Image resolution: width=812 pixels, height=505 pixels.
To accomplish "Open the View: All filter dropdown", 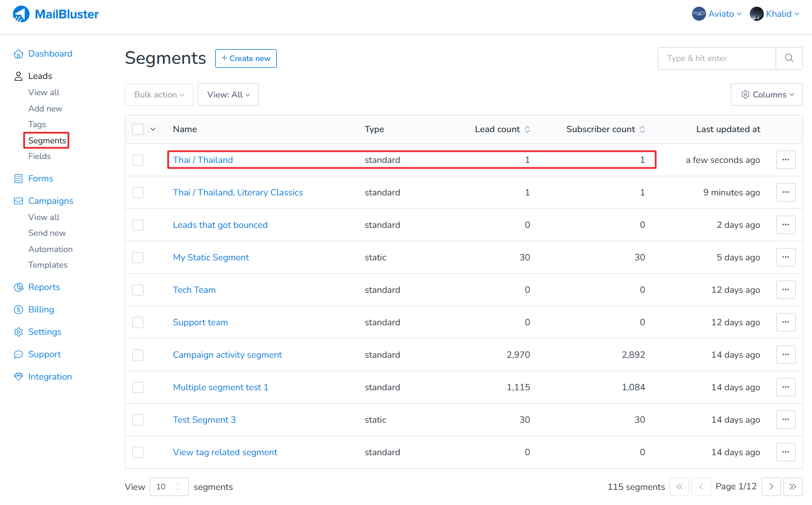I will point(228,95).
